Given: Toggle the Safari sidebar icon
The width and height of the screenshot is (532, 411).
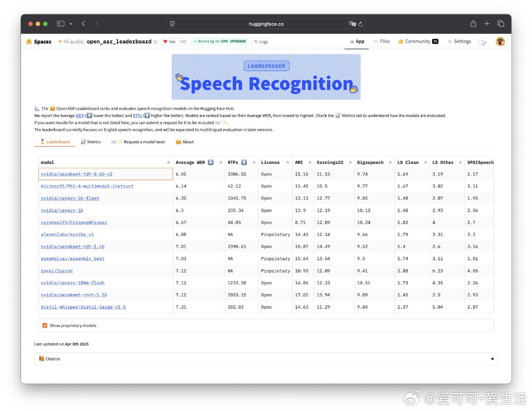Looking at the screenshot, I should [x=61, y=24].
